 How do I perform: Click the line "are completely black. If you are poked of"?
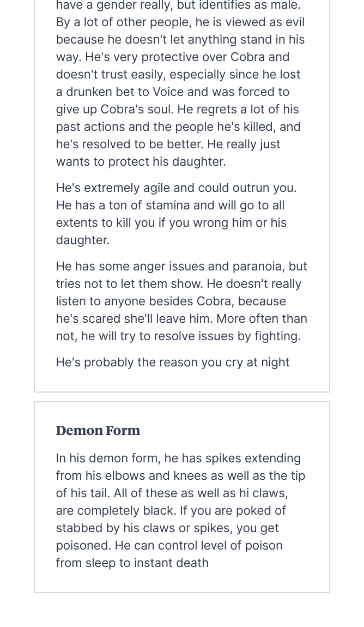click(x=171, y=511)
